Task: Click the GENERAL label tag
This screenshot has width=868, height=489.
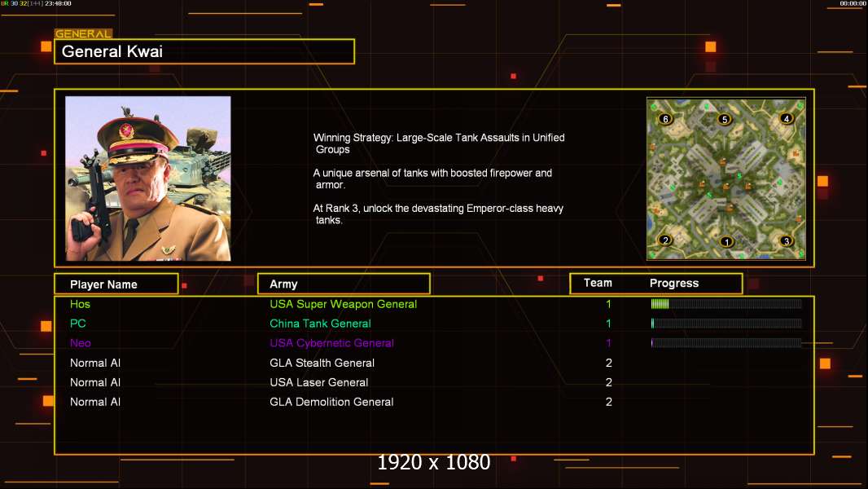Action: [x=83, y=33]
